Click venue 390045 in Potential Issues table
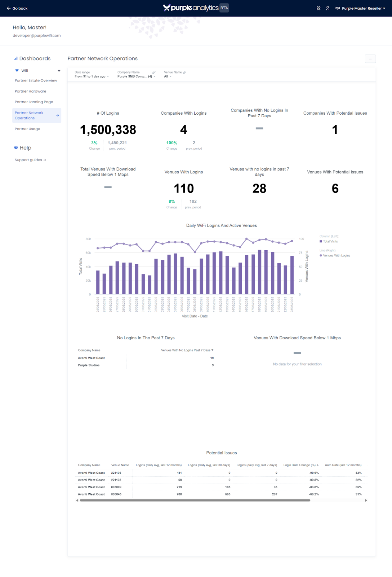 [116, 494]
